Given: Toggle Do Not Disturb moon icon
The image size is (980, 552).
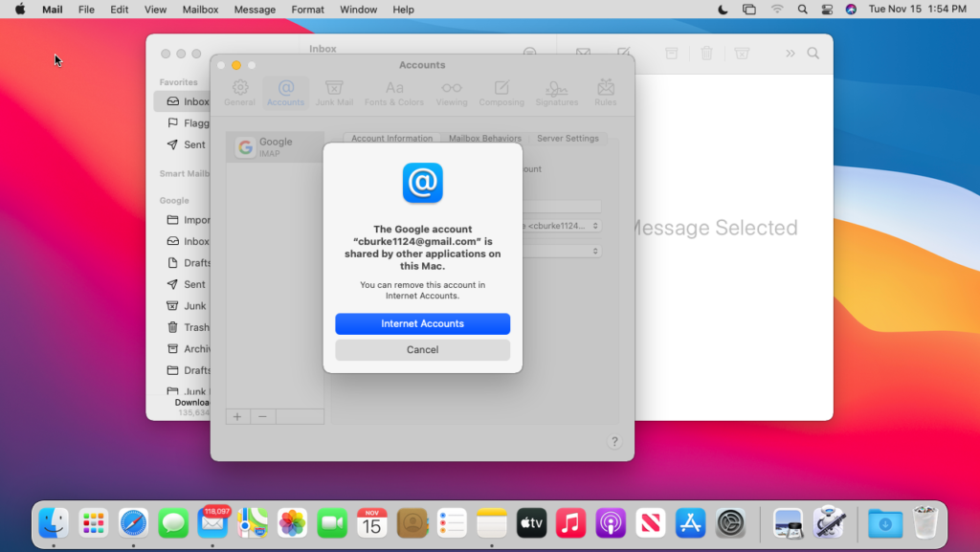Looking at the screenshot, I should tap(723, 10).
